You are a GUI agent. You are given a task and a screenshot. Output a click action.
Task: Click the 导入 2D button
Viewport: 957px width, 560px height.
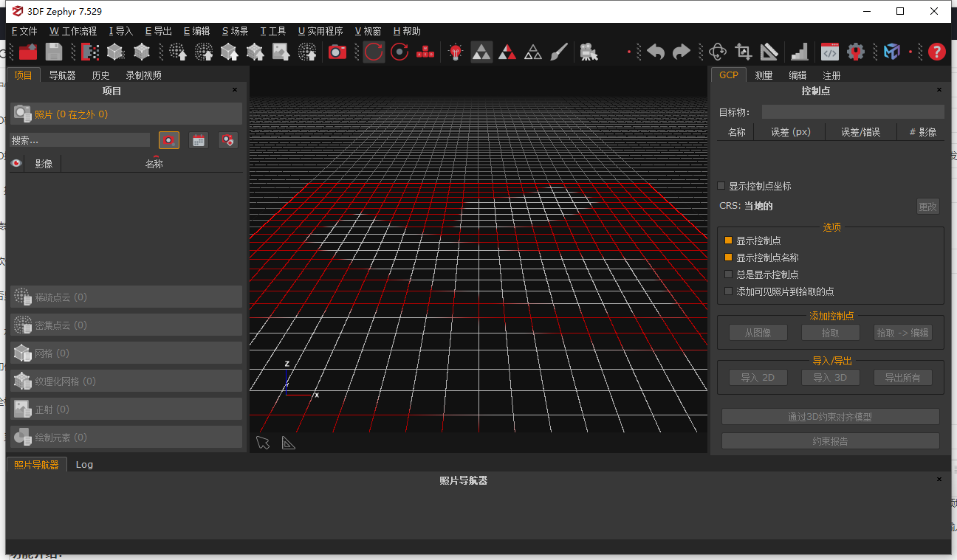[x=758, y=377]
